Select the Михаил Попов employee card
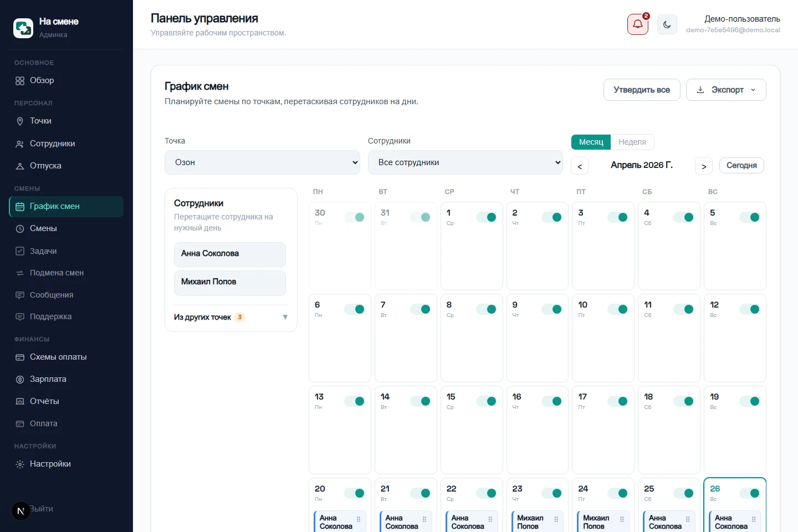The height and width of the screenshot is (532, 798). 230,283
